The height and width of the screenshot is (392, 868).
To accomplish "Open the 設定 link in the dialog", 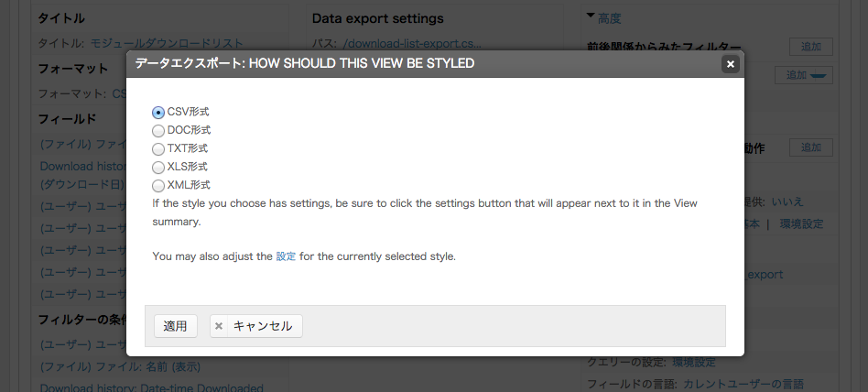I will [x=286, y=256].
